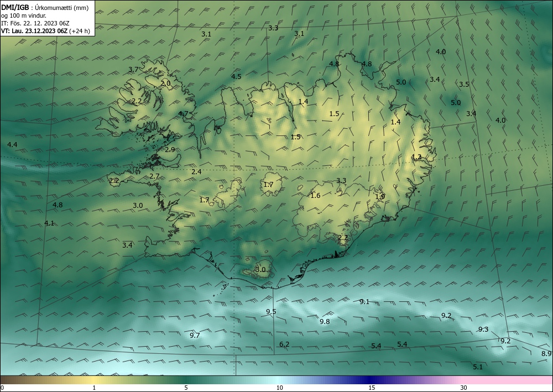Image resolution: width=553 pixels, height=392 pixels.
Task: Click the 30 tick on the color scale
Action: click(x=464, y=388)
